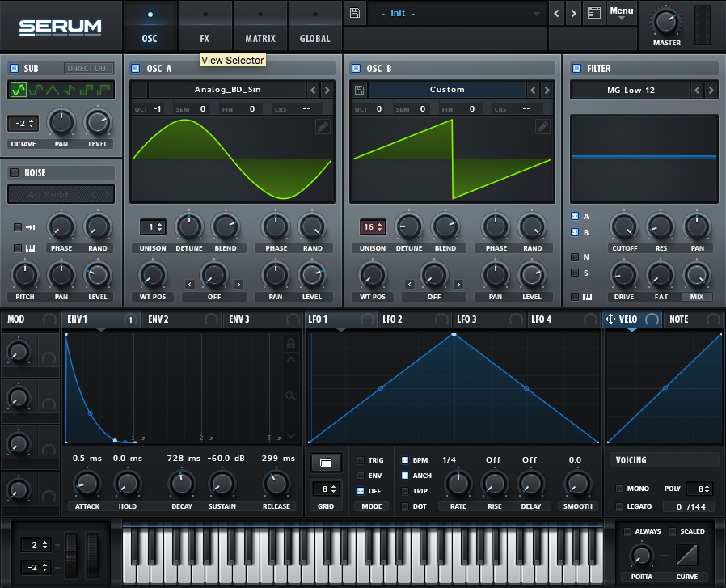Choose previous filter type arrow
This screenshot has width=726, height=588.
[x=697, y=90]
